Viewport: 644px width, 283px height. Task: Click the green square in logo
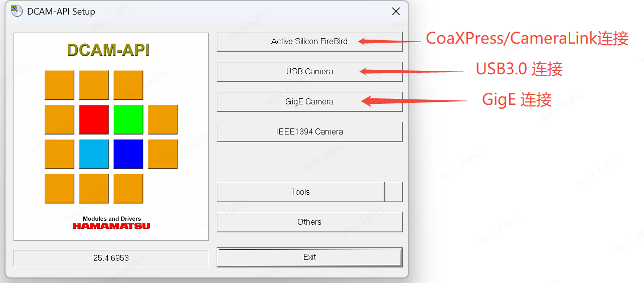[x=128, y=120]
